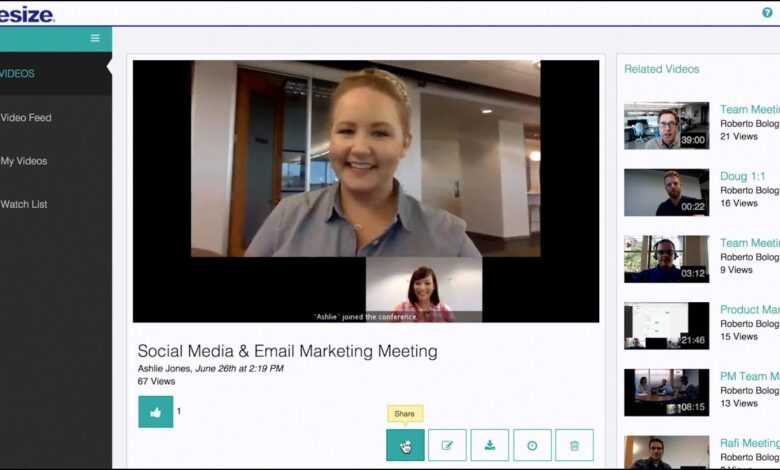Click the like count number 1
780x470 pixels.
click(x=179, y=411)
